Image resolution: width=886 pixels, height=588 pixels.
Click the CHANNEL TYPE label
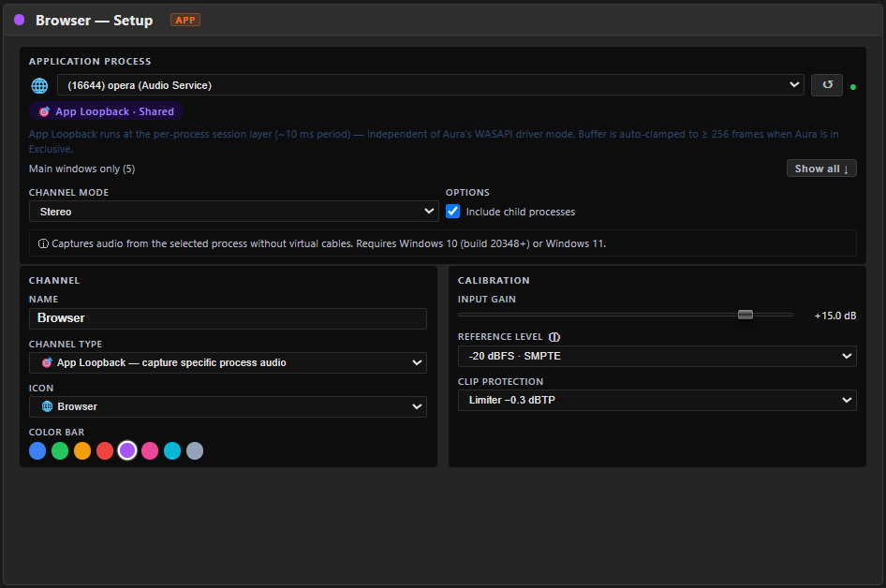pyautogui.click(x=66, y=344)
